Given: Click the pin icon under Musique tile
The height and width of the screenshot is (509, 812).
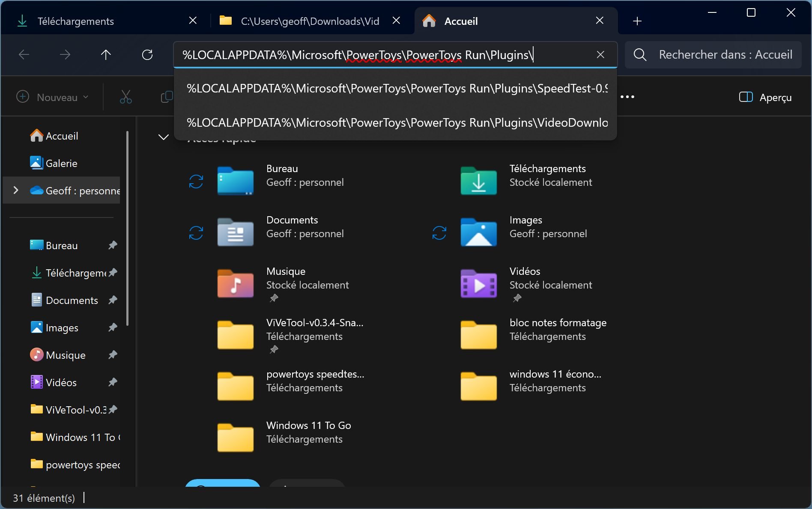Looking at the screenshot, I should click(x=274, y=298).
